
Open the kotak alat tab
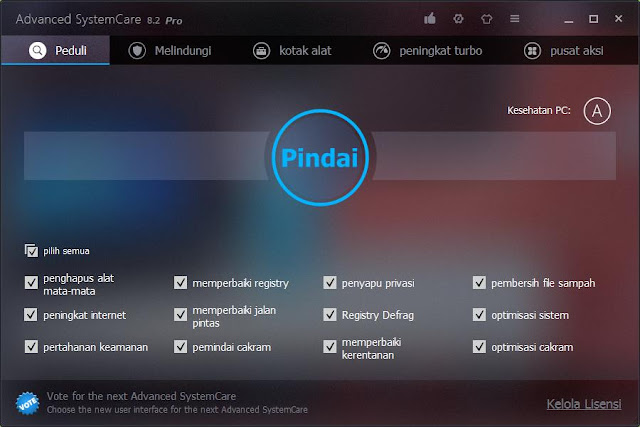[x=292, y=51]
